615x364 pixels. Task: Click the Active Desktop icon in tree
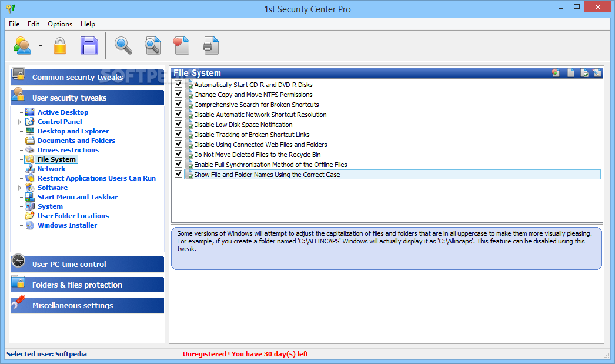30,112
